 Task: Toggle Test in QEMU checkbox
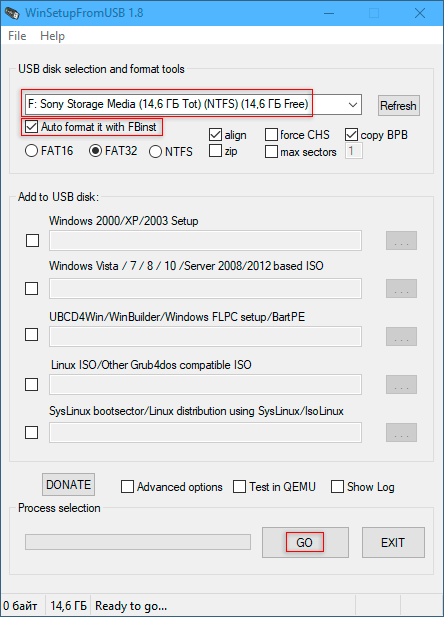tap(239, 486)
